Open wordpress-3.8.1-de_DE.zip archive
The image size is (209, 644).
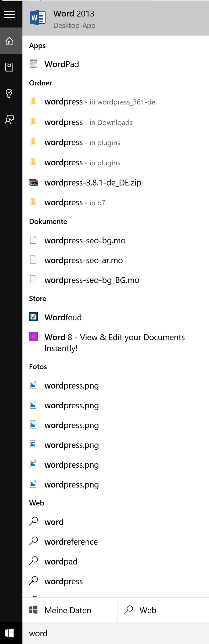tap(116, 183)
